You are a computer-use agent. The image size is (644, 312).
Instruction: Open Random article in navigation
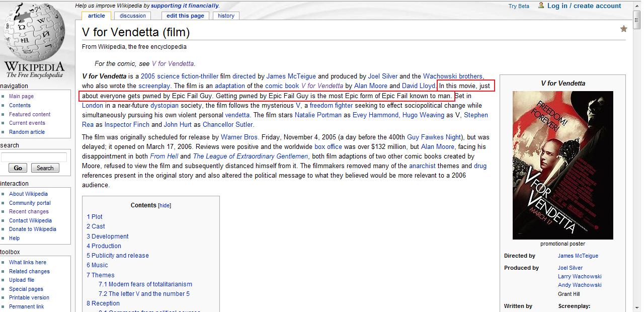[x=27, y=132]
